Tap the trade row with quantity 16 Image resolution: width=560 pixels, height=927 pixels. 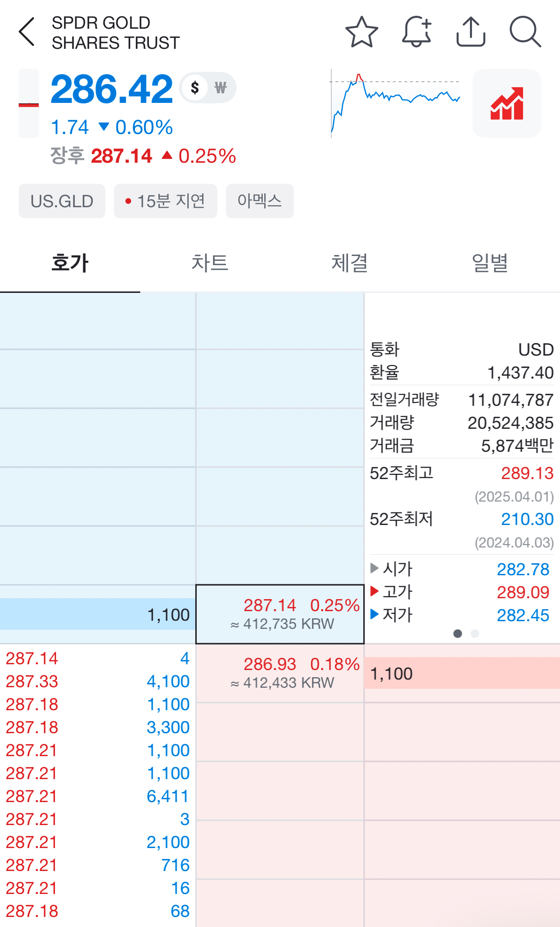point(98,888)
